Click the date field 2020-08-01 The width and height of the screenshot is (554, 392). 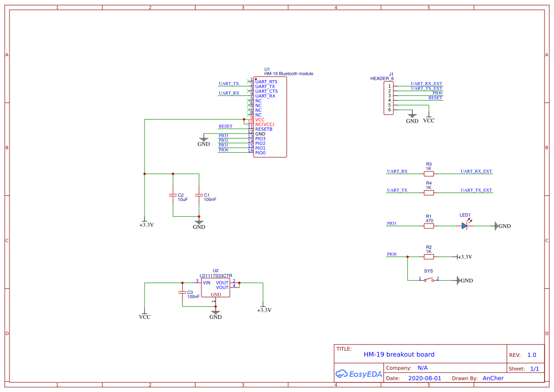pos(425,378)
